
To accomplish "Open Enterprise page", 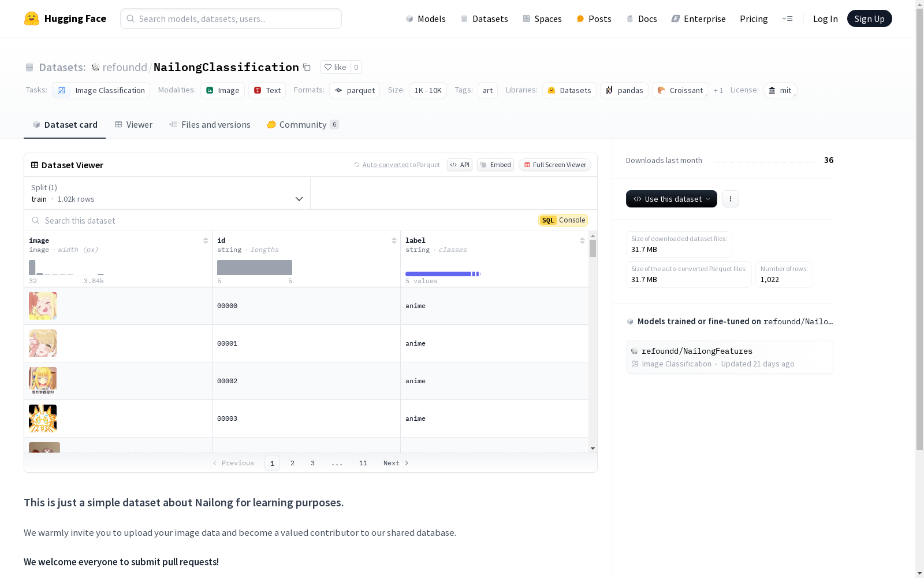I will [698, 18].
